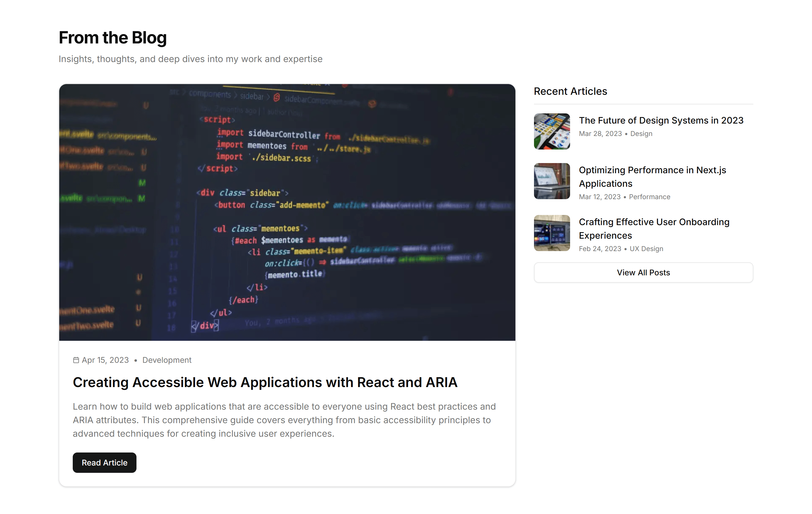Click the 'From the Blog' heading

pos(112,38)
